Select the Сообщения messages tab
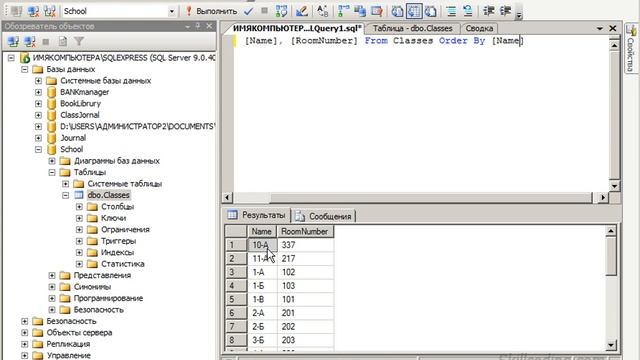The image size is (640, 360). tap(324, 216)
